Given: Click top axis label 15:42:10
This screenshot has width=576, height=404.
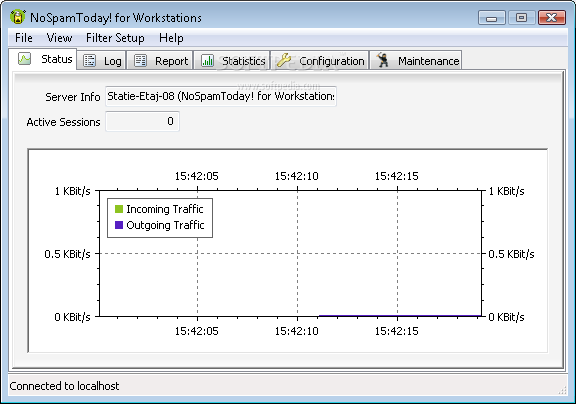Looking at the screenshot, I should pyautogui.click(x=296, y=176).
